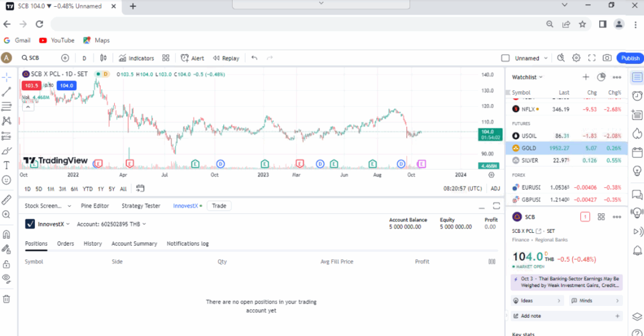Show All available chart data
Viewport: 644px width, 336px height.
[x=123, y=189]
